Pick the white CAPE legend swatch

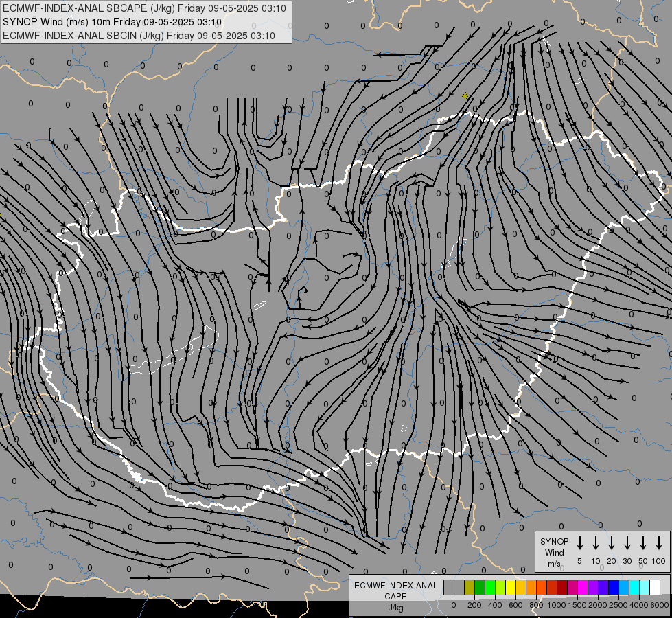tap(654, 587)
